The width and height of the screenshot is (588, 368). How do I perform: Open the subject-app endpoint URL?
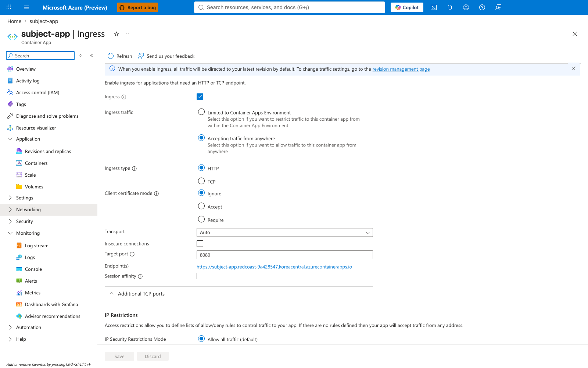point(274,267)
